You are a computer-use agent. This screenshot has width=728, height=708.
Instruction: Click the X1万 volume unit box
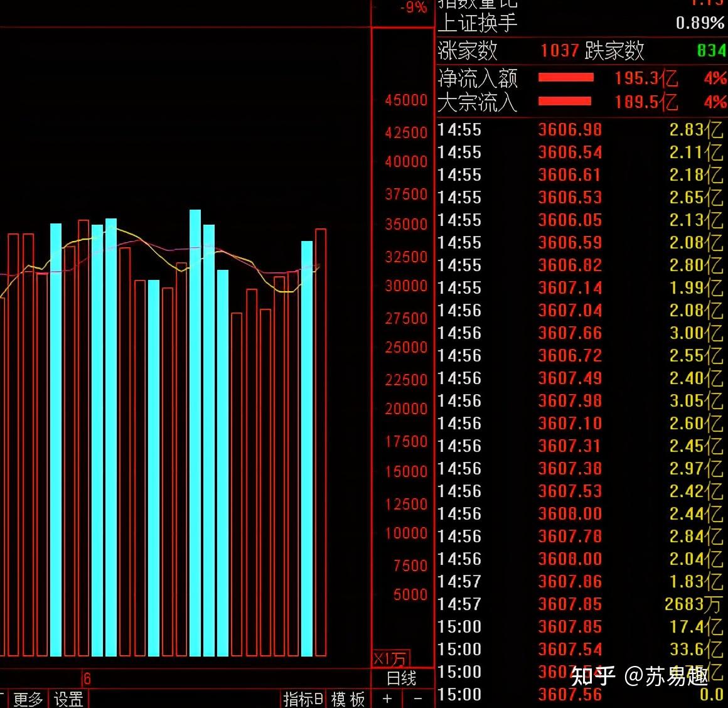(x=390, y=658)
